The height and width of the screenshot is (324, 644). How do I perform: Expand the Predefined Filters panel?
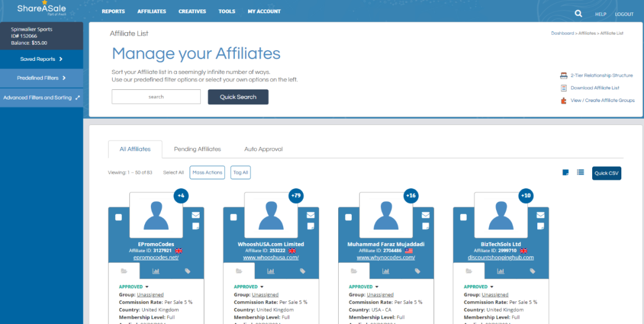(41, 78)
